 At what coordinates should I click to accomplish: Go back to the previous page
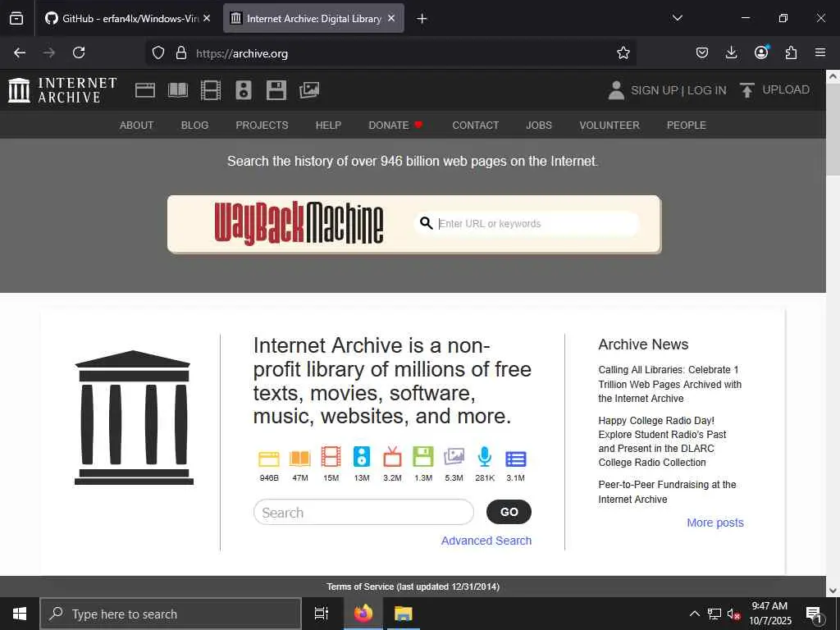[x=20, y=52]
